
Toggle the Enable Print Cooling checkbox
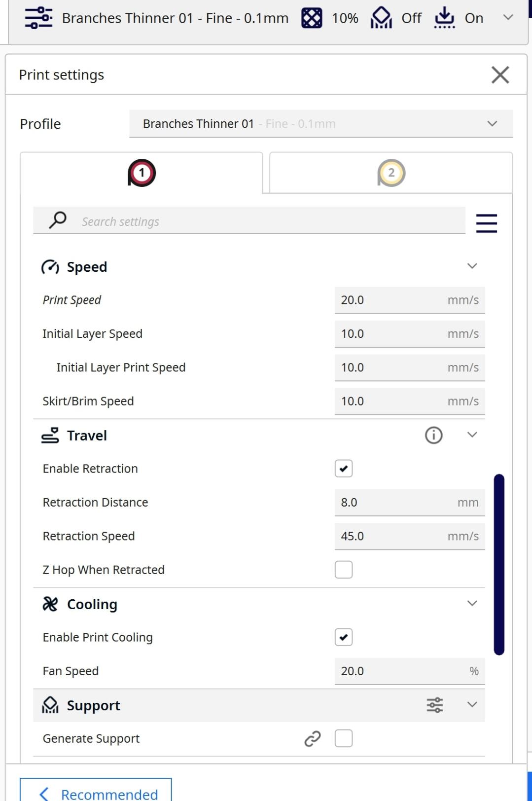coord(344,637)
